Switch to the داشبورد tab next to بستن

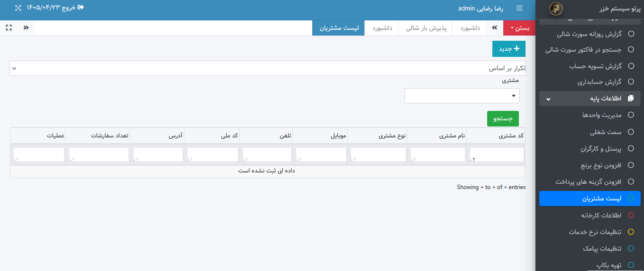470,28
